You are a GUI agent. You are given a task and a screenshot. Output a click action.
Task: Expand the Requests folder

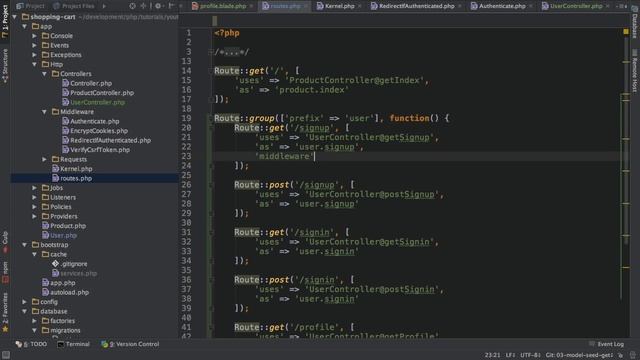coord(44,159)
